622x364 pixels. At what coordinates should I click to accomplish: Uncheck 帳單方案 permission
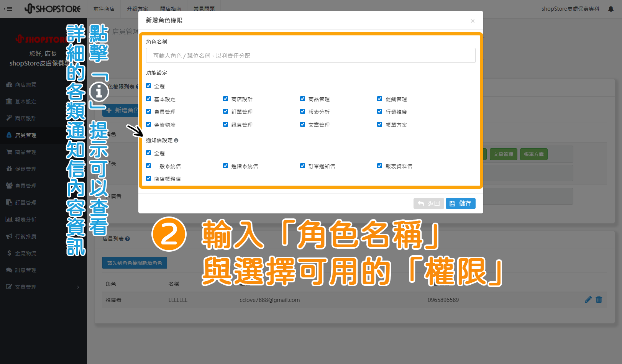point(380,125)
